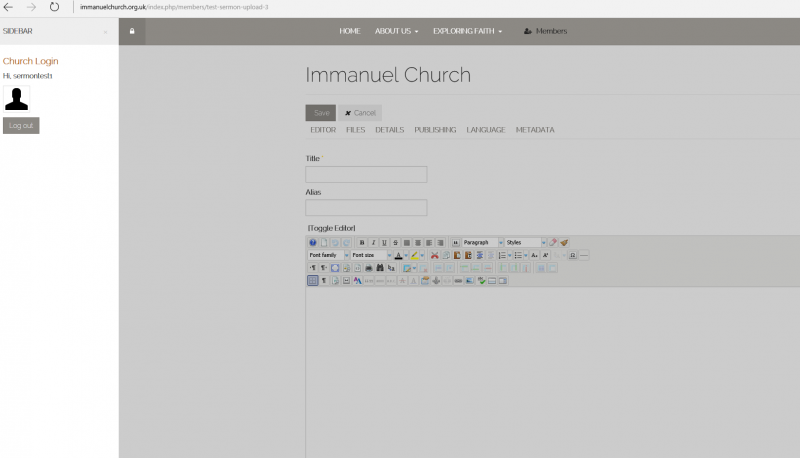Show invisible paragraph characters
800x458 pixels.
(324, 281)
